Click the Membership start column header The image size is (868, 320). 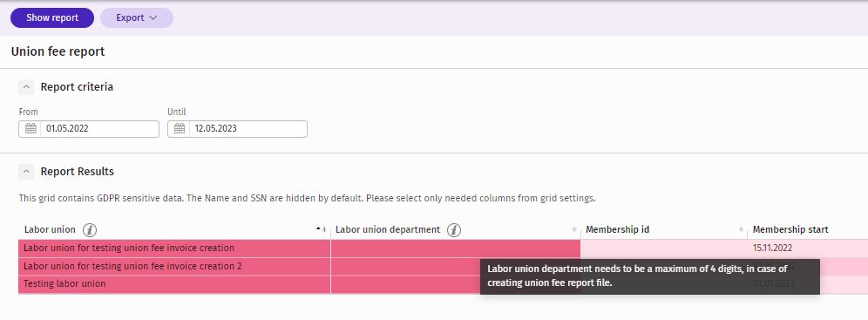pyautogui.click(x=790, y=230)
